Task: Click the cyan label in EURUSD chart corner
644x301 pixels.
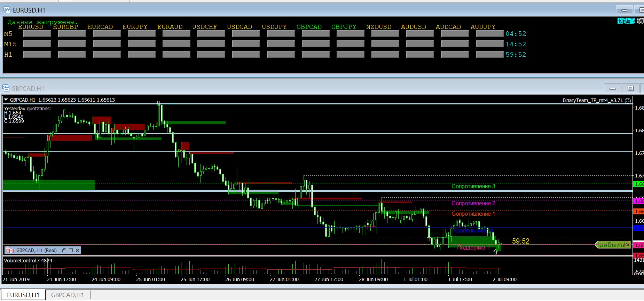Action: click(626, 21)
